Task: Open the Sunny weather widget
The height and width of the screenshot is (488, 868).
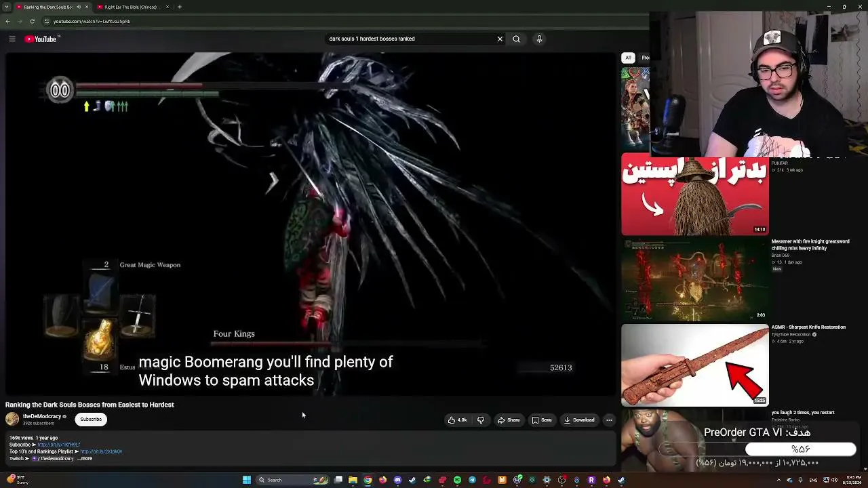Action: (18, 480)
